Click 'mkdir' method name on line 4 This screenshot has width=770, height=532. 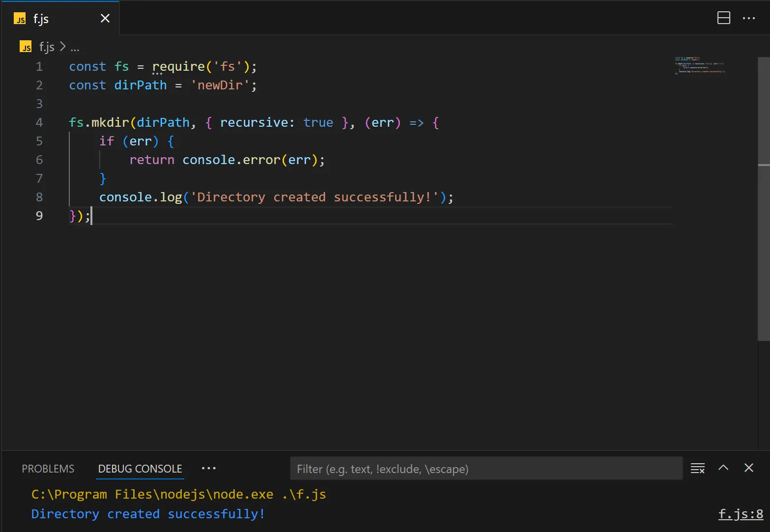[x=110, y=122]
